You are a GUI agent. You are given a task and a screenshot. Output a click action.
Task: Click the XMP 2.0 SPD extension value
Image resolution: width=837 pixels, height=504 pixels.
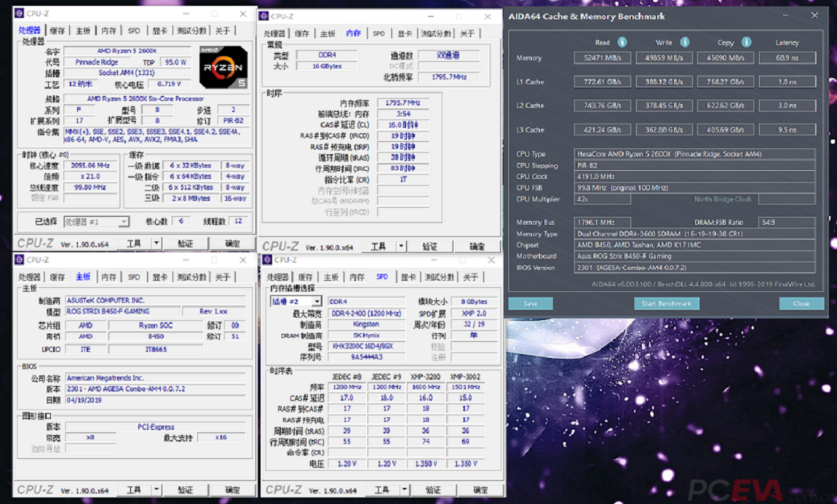[x=474, y=313]
